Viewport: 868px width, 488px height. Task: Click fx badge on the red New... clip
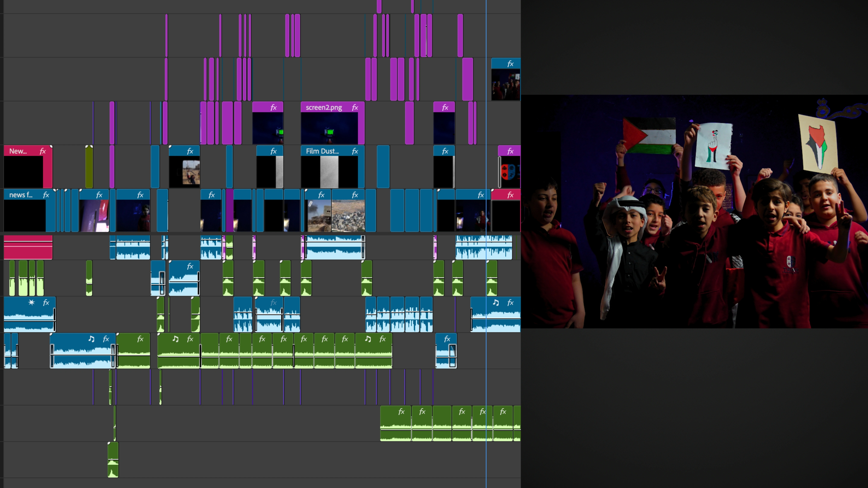point(43,151)
